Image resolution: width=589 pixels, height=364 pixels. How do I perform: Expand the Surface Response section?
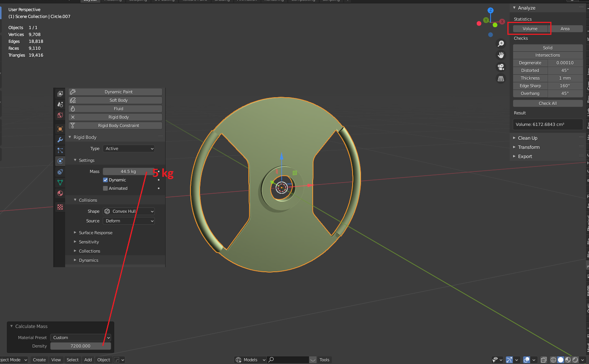[95, 233]
